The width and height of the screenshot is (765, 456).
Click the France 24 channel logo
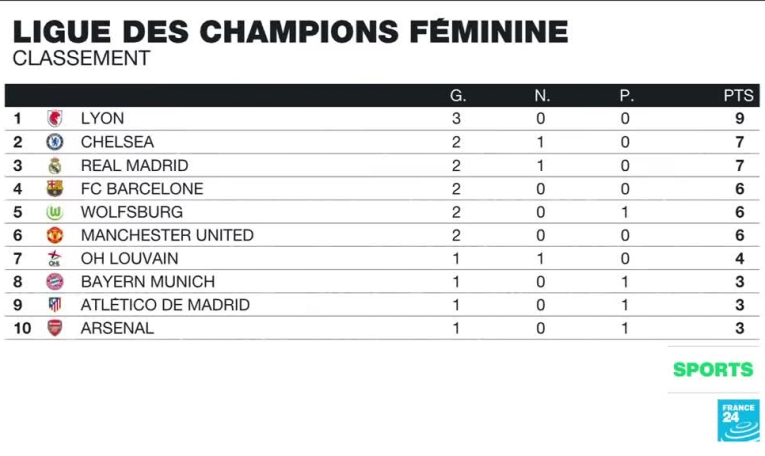point(738,420)
